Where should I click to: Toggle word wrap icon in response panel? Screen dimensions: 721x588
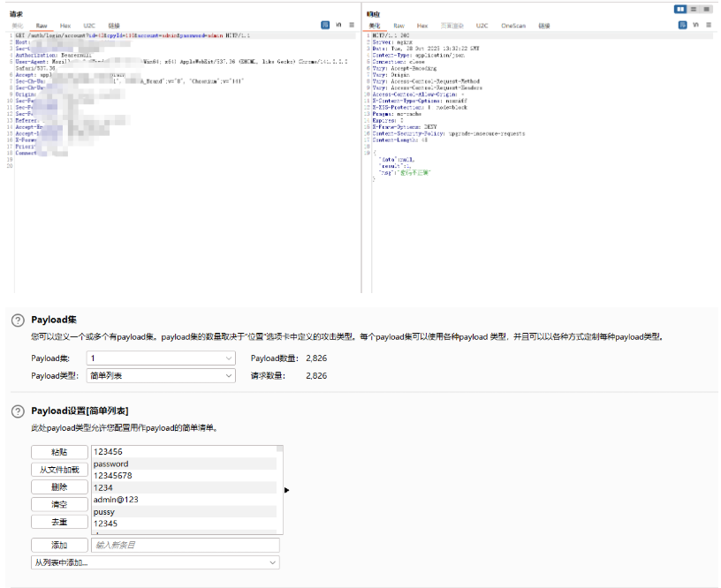682,25
